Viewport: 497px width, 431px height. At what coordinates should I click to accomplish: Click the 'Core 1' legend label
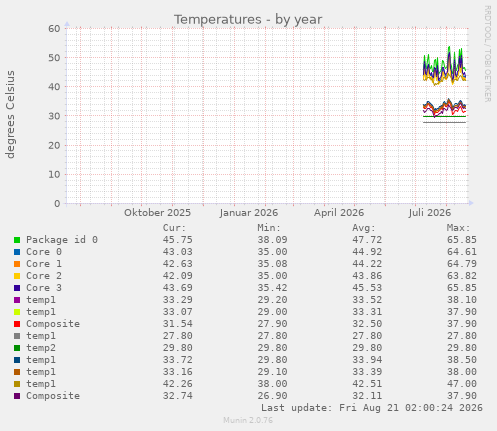[44, 264]
